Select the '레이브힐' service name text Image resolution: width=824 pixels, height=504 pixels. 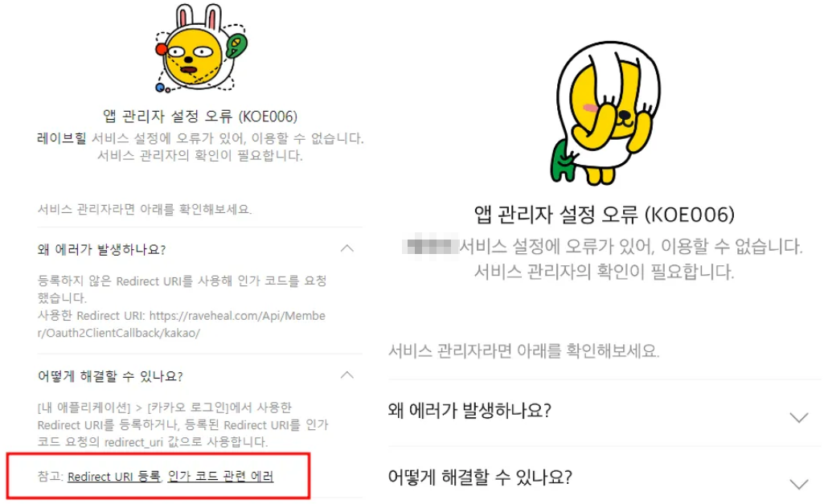[61, 138]
